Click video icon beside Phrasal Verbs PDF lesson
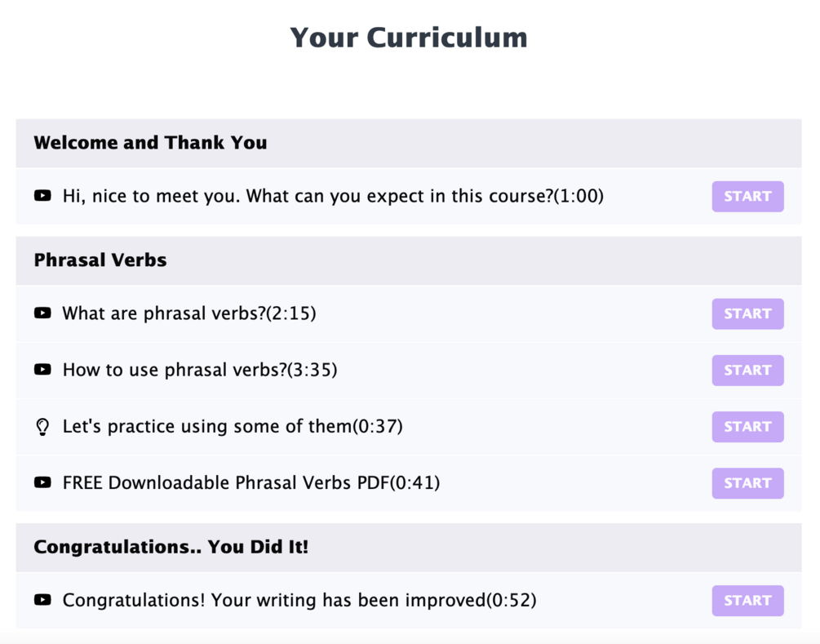The image size is (820, 644). coord(42,483)
